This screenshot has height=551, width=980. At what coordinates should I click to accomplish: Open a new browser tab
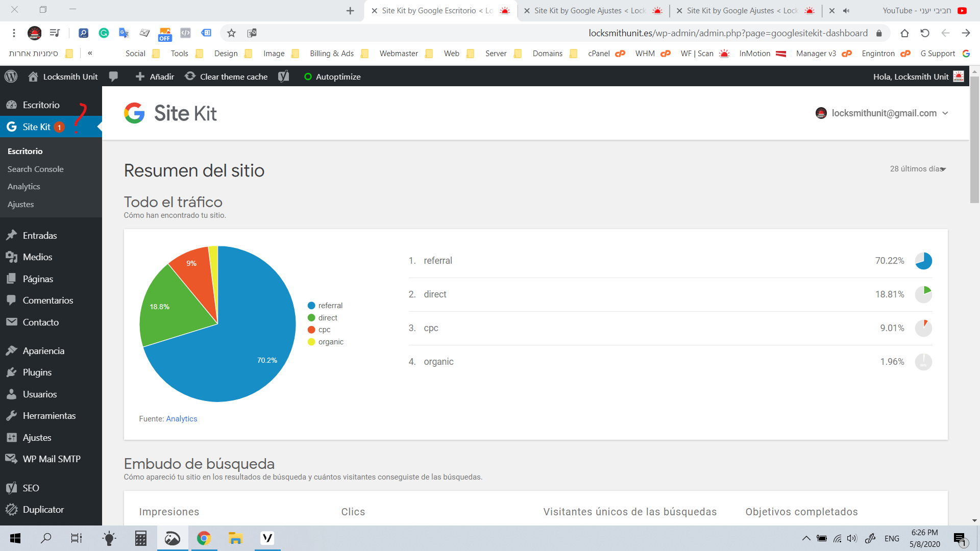[x=350, y=11]
